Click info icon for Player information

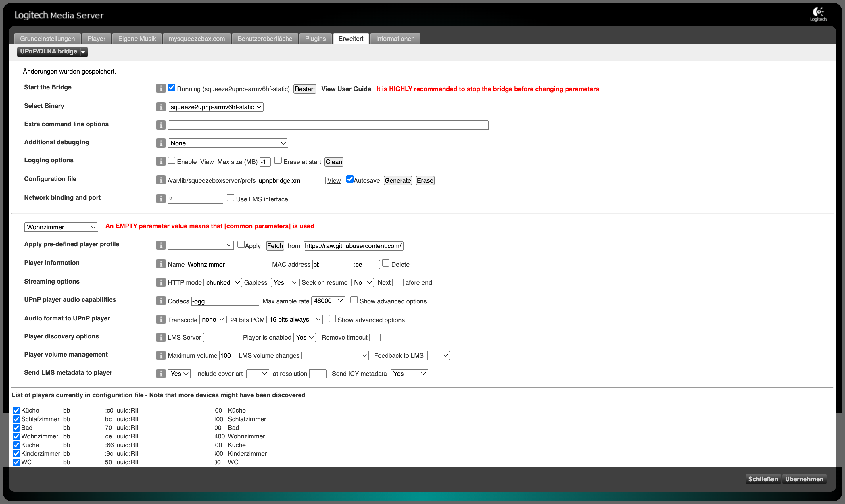[161, 264]
